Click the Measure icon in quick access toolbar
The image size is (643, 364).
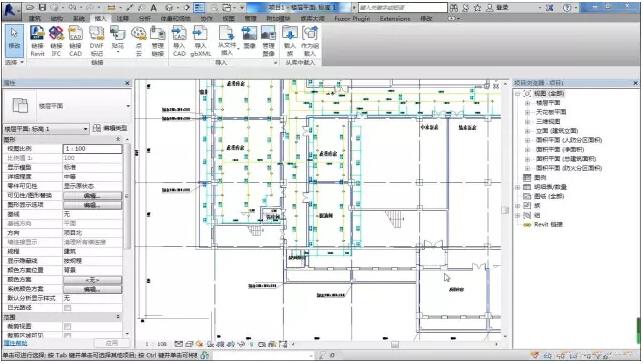tap(112, 7)
